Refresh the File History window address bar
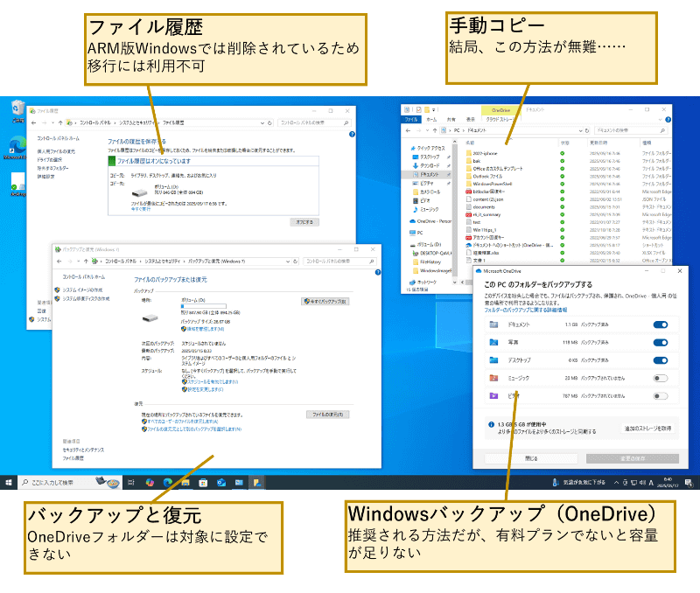The height and width of the screenshot is (593, 700). (x=269, y=122)
